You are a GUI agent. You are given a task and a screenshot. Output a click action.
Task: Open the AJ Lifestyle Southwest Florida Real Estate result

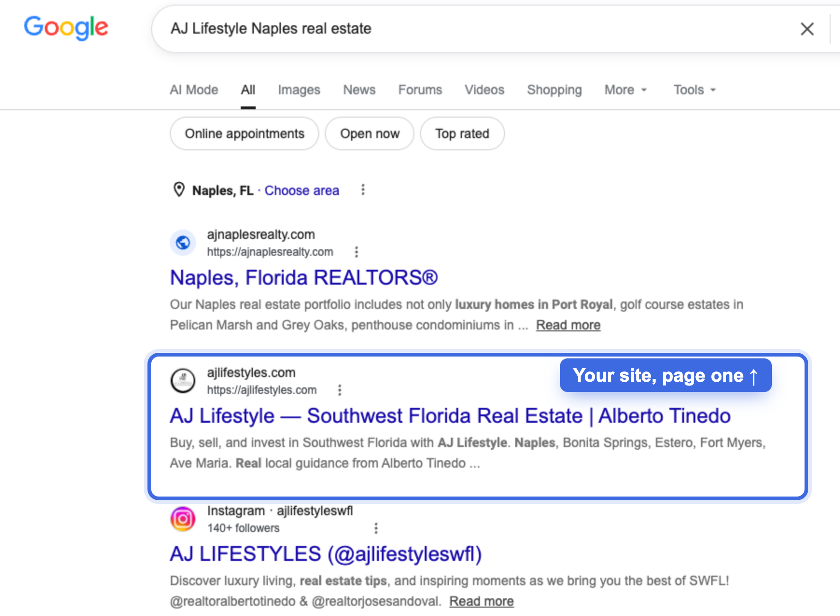tap(450, 416)
